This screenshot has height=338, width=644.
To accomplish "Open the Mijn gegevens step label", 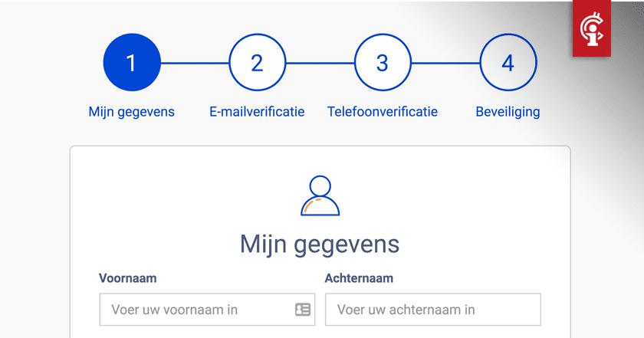I will pos(131,112).
